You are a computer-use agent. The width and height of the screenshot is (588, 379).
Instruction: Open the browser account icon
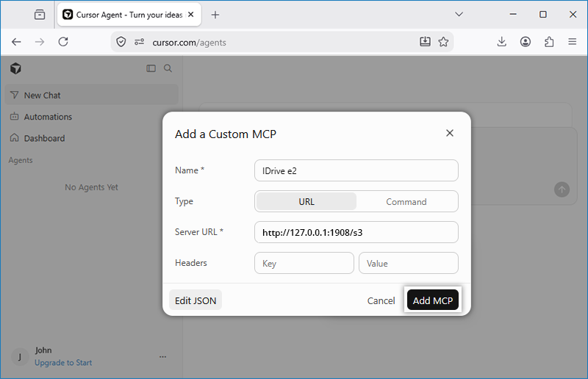[x=526, y=42]
